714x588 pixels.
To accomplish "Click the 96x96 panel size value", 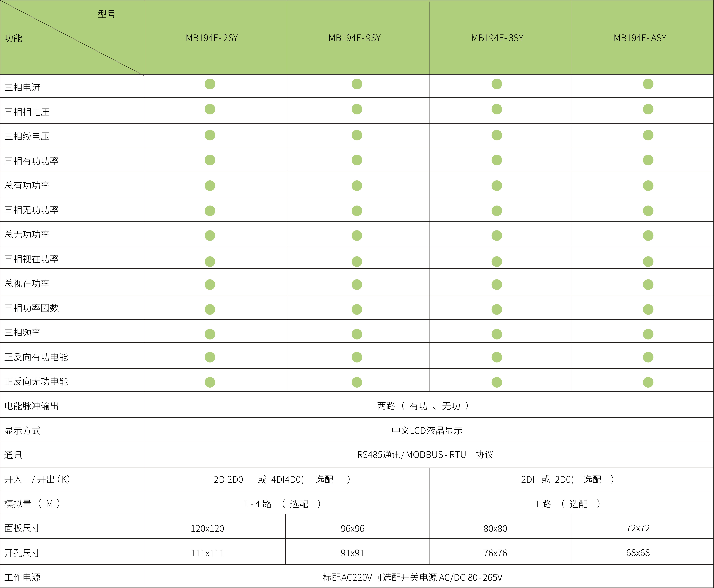I will tap(352, 528).
